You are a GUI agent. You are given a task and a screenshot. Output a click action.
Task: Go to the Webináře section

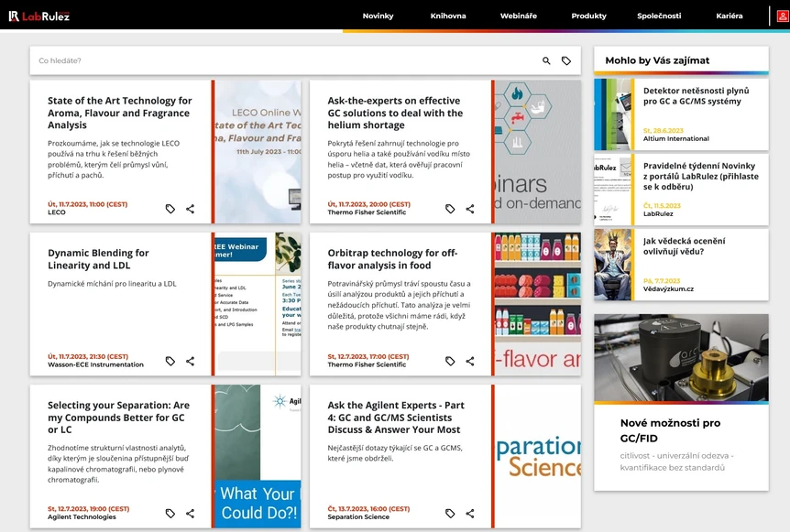[x=519, y=16]
